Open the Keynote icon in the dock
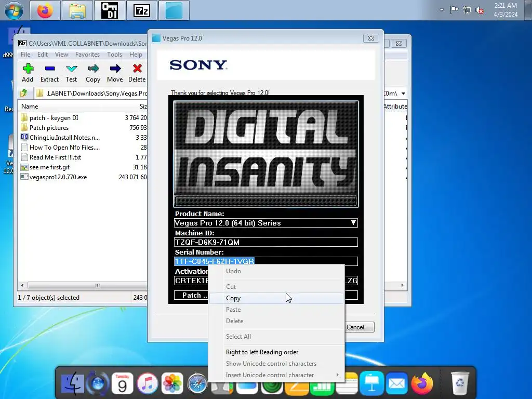 click(x=371, y=384)
